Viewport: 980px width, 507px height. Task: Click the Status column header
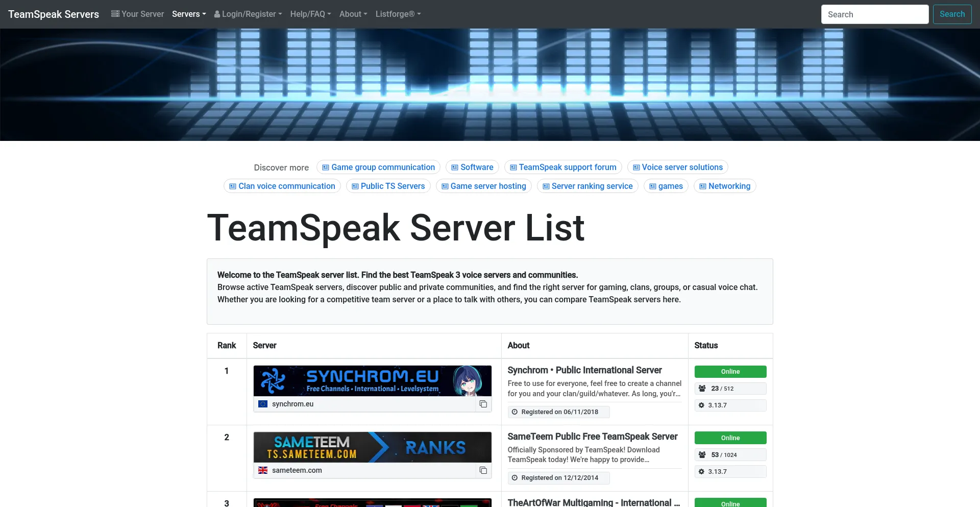point(706,346)
